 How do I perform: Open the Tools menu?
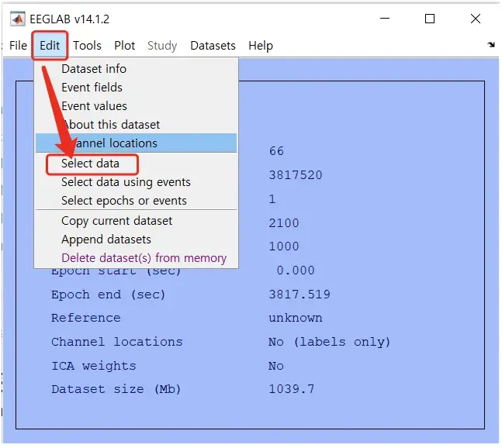(x=87, y=46)
